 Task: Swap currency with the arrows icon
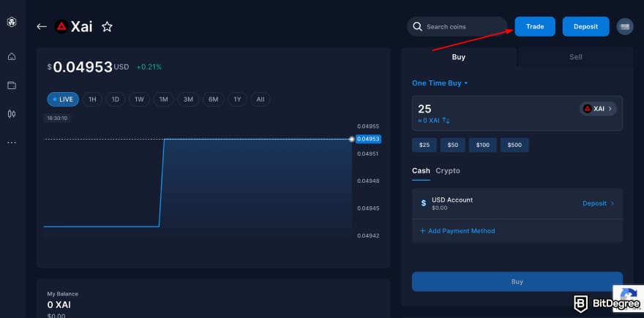(446, 121)
